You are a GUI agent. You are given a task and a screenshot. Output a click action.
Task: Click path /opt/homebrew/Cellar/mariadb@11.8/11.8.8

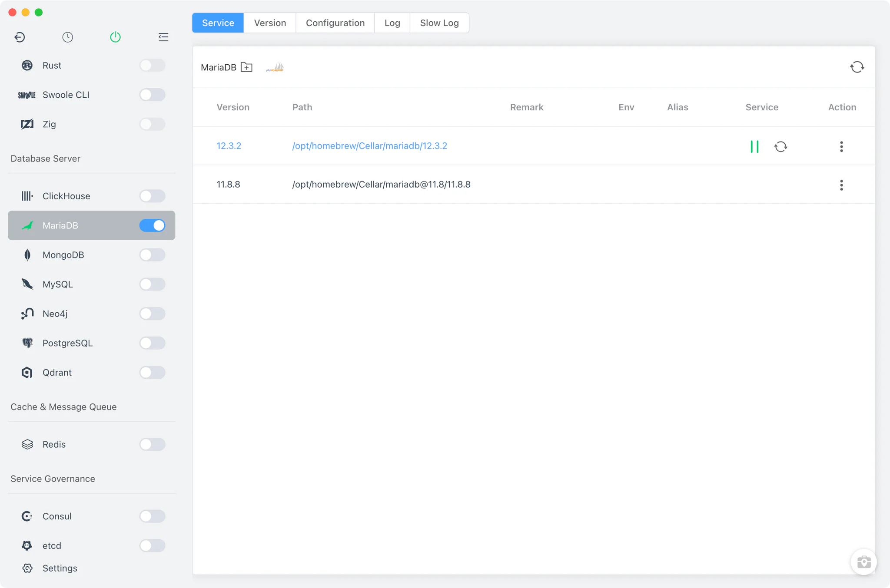pyautogui.click(x=381, y=184)
